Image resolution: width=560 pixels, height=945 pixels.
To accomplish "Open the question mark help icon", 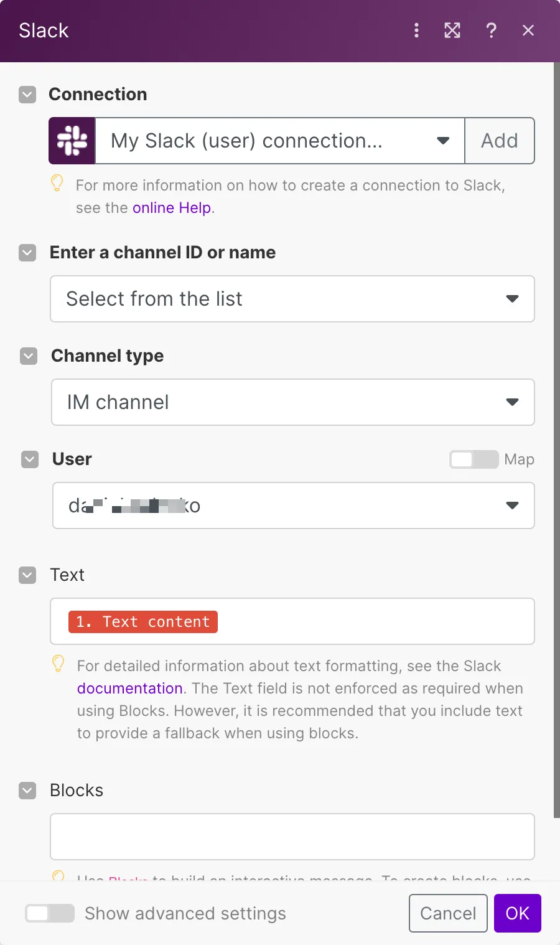I will [x=491, y=31].
